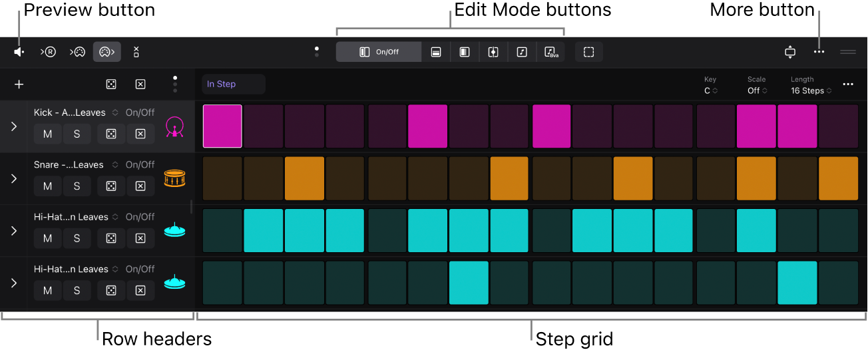868x358 pixels.
Task: Open the Kick row name pop-up menu
Action: tap(76, 112)
